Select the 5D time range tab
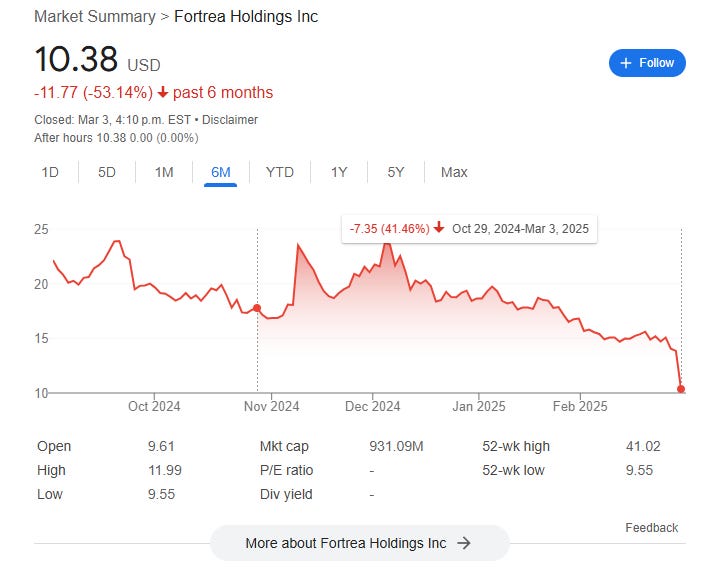 pos(107,172)
